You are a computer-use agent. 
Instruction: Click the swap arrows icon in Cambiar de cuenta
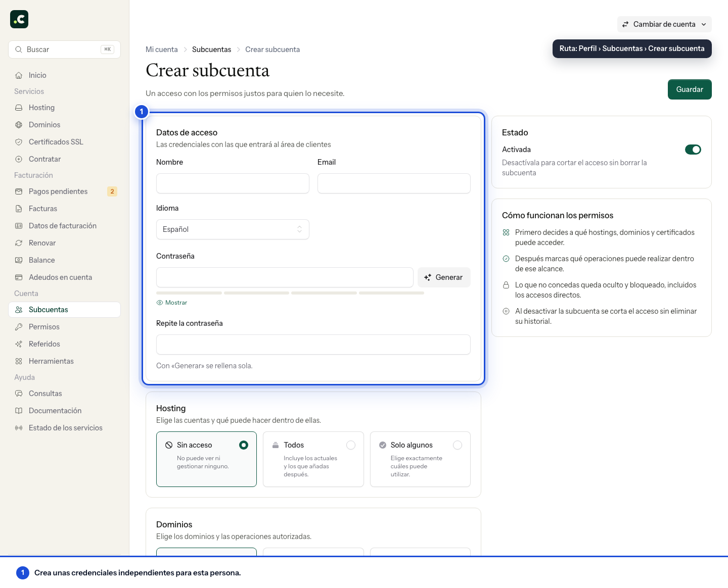coord(625,24)
